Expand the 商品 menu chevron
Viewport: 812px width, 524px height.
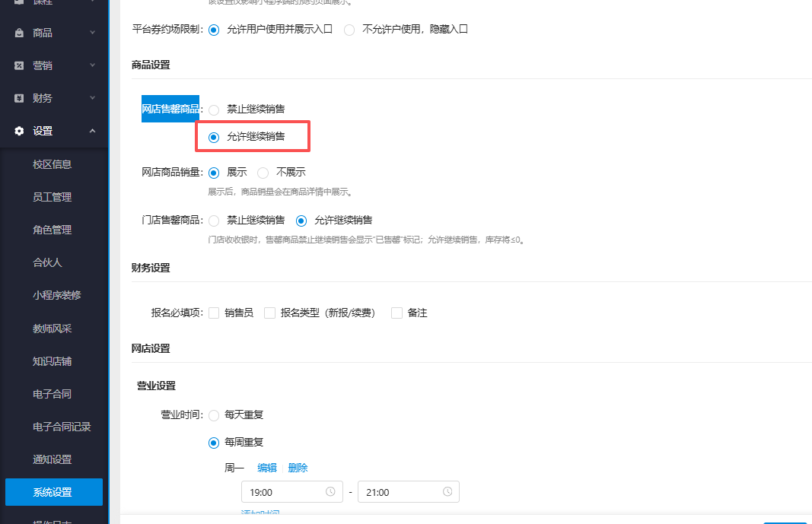[x=92, y=32]
